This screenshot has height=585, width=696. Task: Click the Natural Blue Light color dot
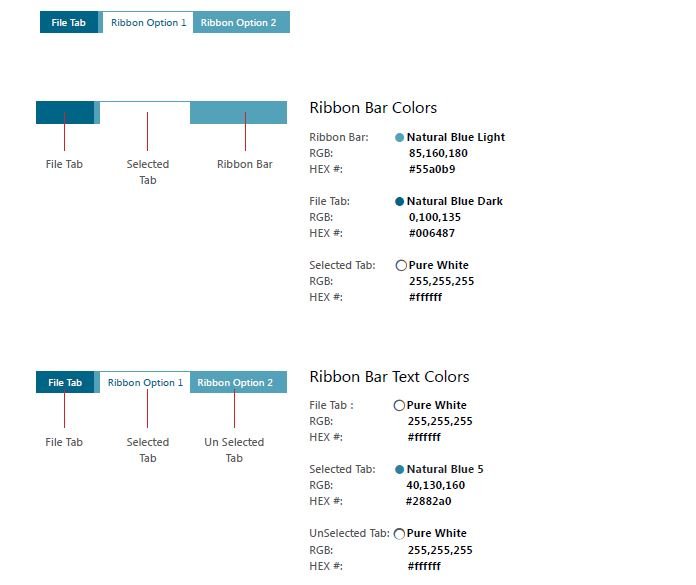399,138
